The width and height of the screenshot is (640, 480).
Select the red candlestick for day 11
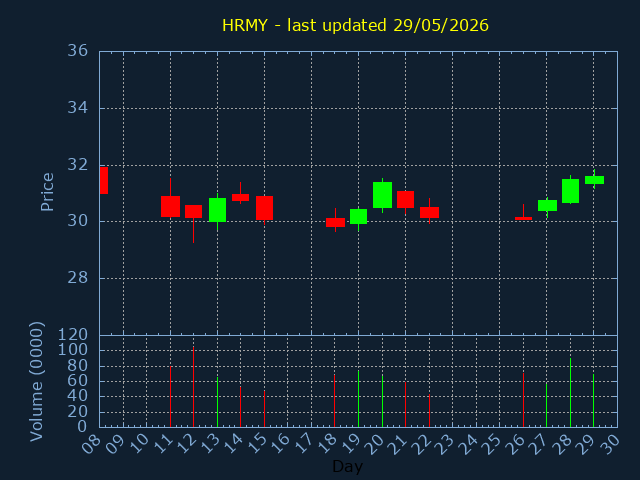tap(170, 207)
